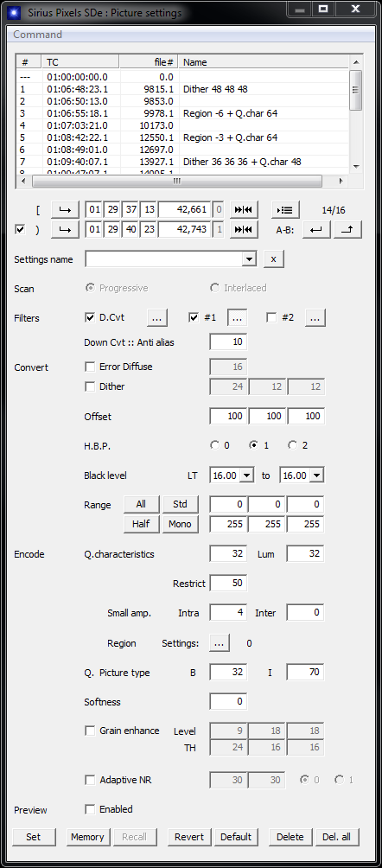
Task: Enable the Dither checkbox
Action: [90, 386]
